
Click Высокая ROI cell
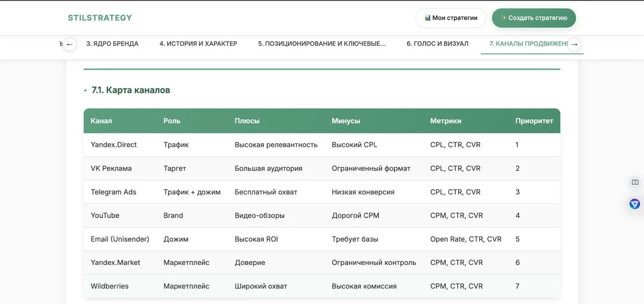click(x=256, y=239)
